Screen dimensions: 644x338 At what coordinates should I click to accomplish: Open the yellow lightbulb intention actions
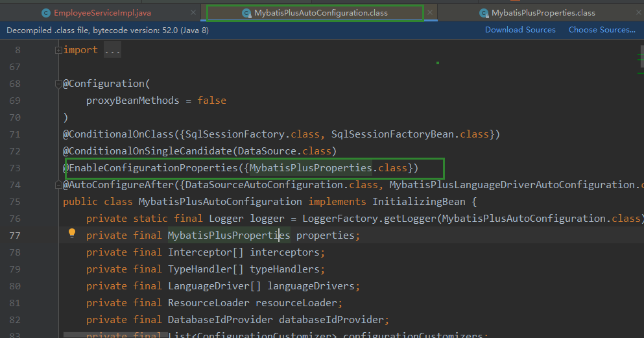pos(72,234)
